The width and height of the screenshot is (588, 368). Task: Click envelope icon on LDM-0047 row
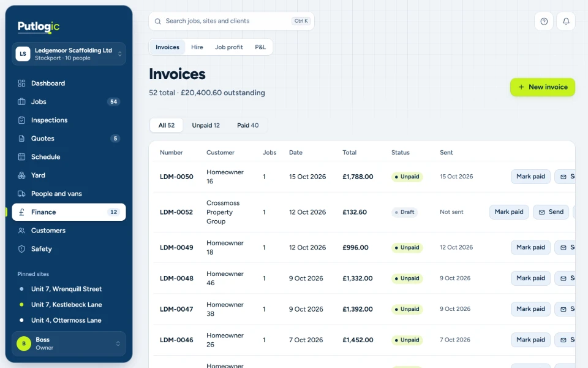click(x=563, y=309)
